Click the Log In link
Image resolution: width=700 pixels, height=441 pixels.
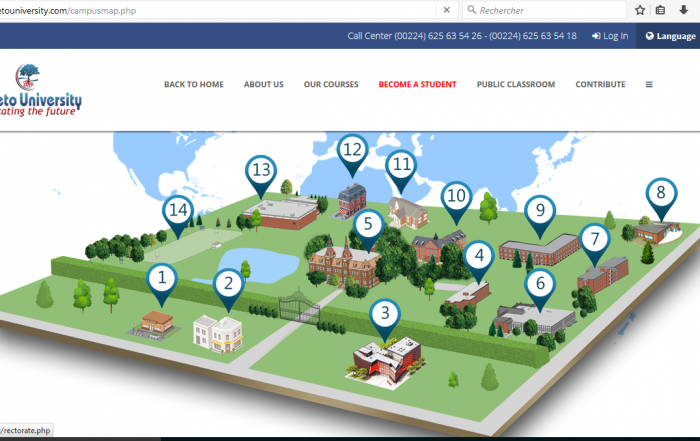[x=610, y=36]
